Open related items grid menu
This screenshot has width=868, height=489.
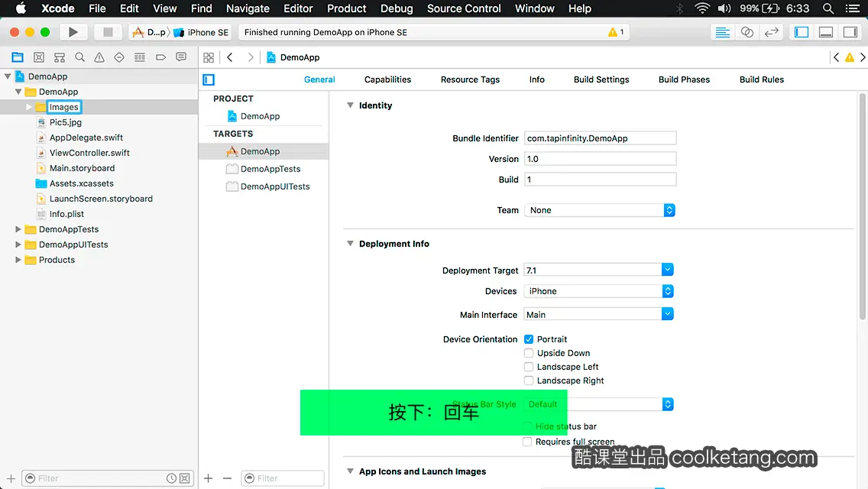[209, 57]
